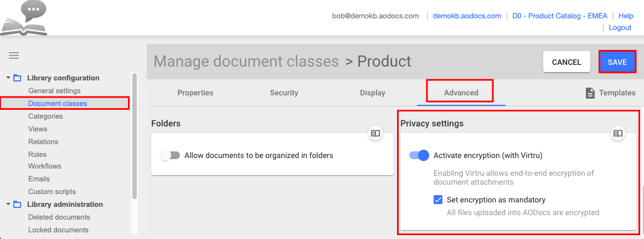The width and height of the screenshot is (644, 239).
Task: Click the Templates document icon
Action: click(x=590, y=93)
